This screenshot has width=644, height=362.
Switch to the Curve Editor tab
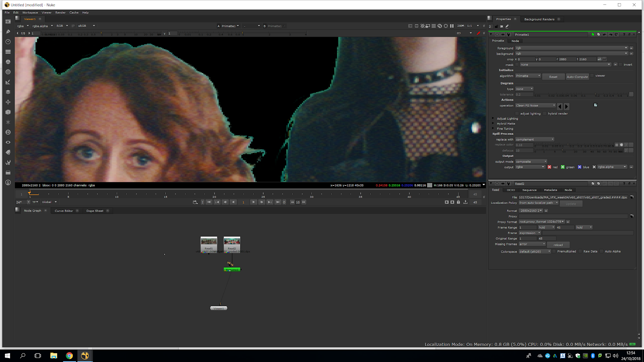(64, 211)
